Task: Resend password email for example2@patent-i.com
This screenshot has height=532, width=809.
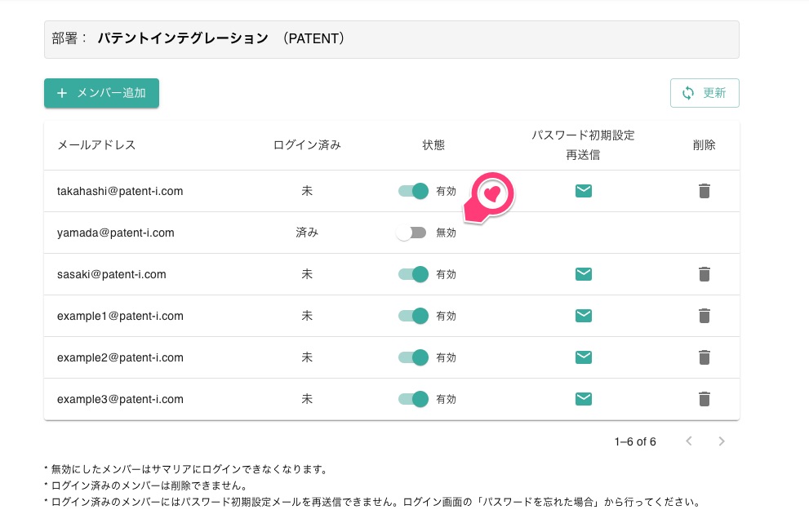Action: 584,357
